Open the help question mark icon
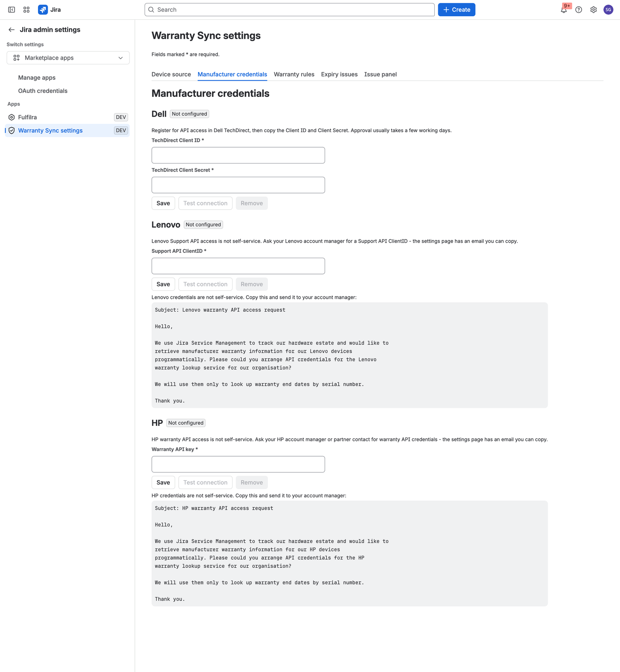620x672 pixels. coord(579,10)
